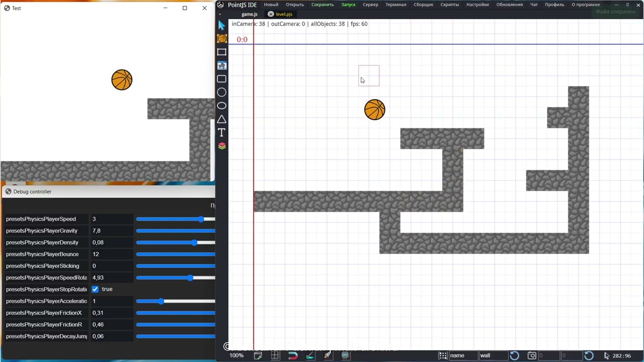Close the level.pjs tab
Viewport: 644px width, 362px height.
pyautogui.click(x=271, y=14)
